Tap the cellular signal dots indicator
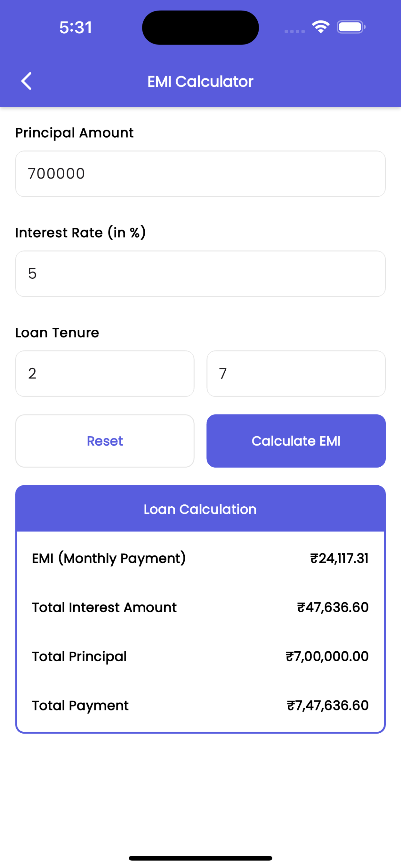401x868 pixels. tap(294, 31)
